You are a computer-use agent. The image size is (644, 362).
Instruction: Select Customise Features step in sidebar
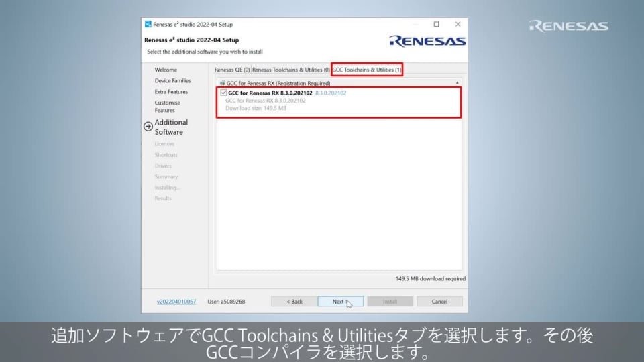(x=167, y=107)
